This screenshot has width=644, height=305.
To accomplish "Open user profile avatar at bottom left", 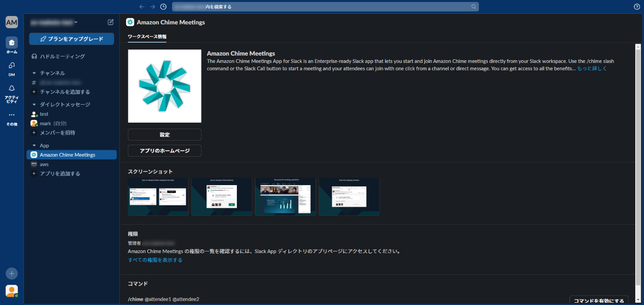I will [11, 291].
